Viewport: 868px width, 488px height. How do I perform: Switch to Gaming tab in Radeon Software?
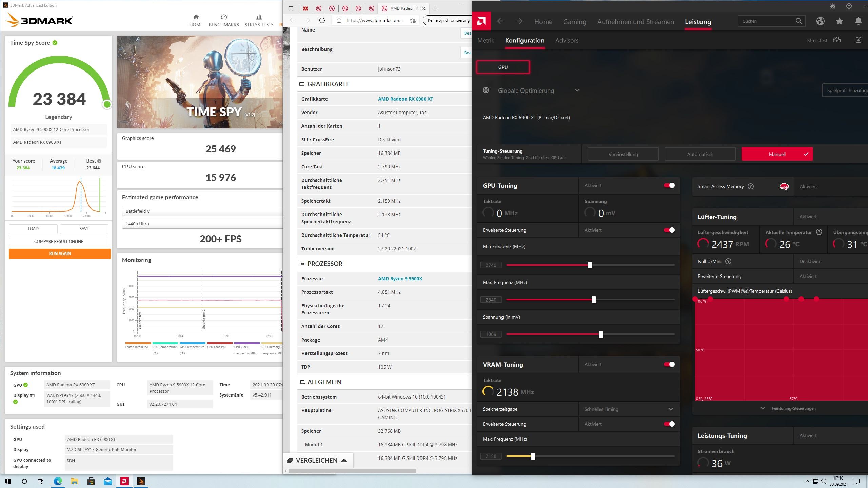pyautogui.click(x=574, y=22)
